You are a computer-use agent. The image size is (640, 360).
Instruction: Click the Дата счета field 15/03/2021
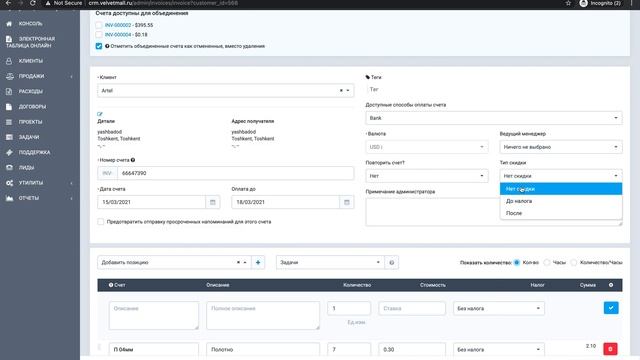click(151, 202)
